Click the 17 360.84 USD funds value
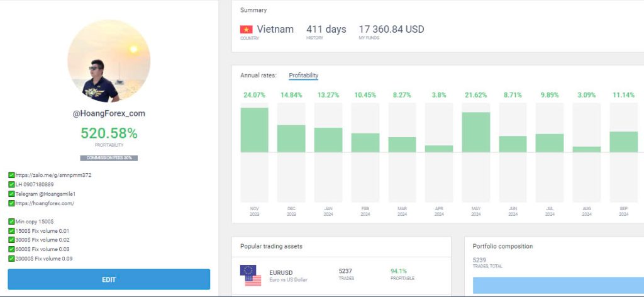 pyautogui.click(x=391, y=29)
